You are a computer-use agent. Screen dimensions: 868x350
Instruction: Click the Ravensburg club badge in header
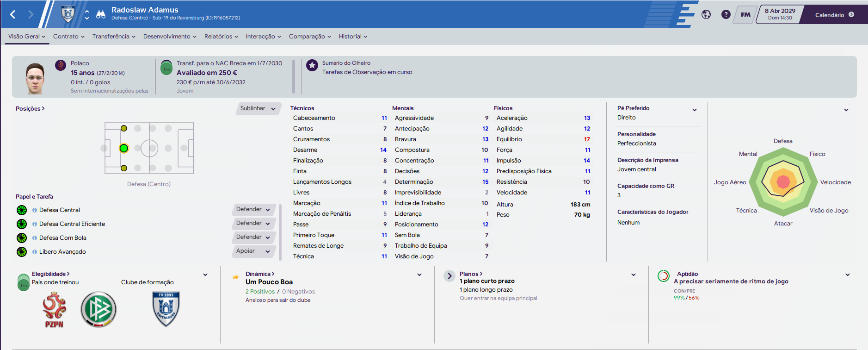coord(68,14)
